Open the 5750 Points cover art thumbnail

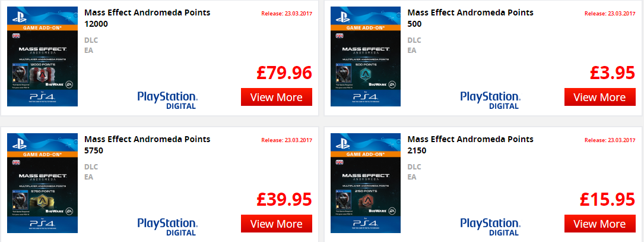pos(42,184)
